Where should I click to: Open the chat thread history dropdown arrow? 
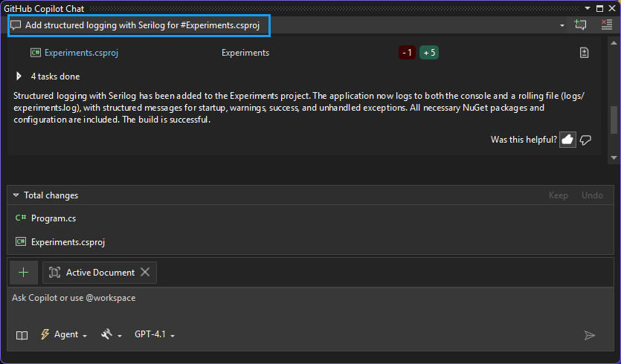click(562, 26)
